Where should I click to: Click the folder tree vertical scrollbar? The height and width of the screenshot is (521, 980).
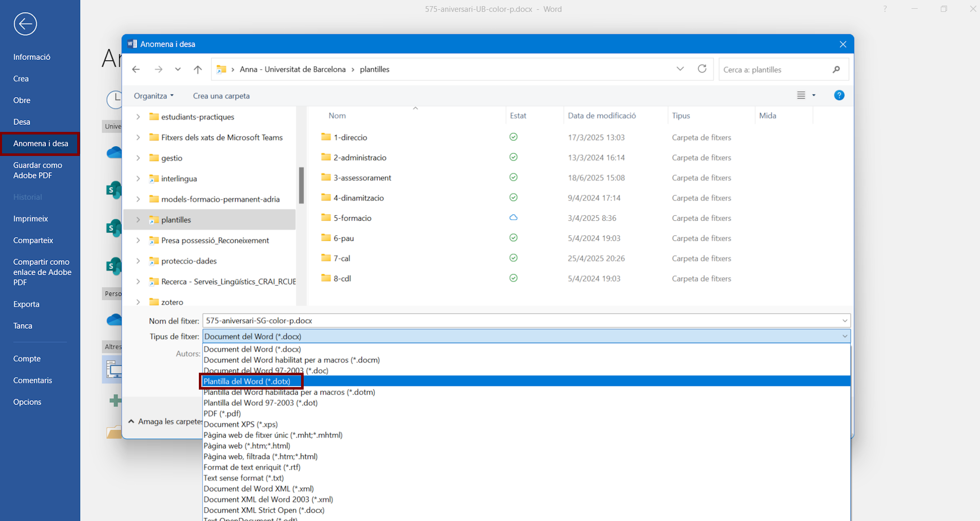(301, 185)
